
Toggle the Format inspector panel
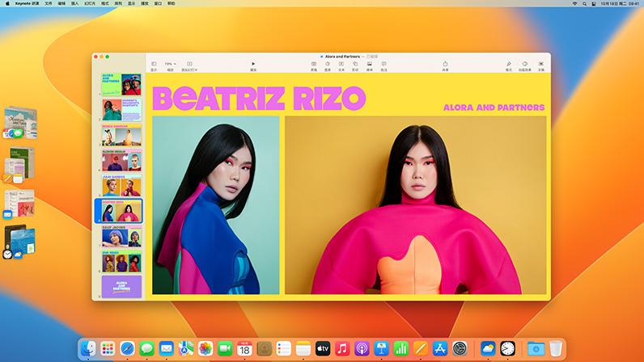508,65
